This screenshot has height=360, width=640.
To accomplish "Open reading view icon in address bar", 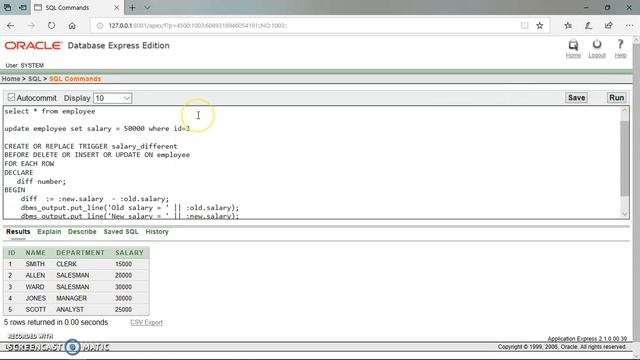I will click(524, 25).
